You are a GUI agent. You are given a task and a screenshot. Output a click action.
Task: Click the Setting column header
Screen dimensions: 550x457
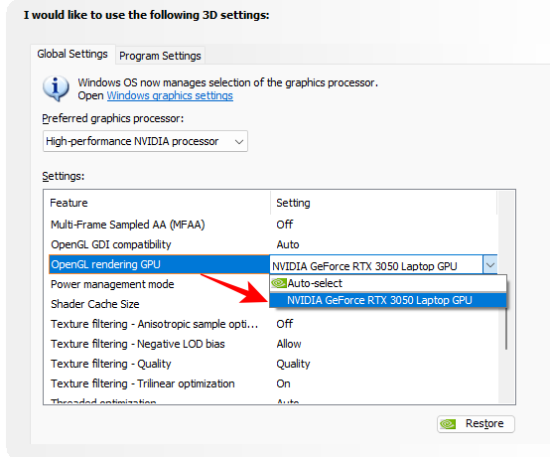point(384,203)
